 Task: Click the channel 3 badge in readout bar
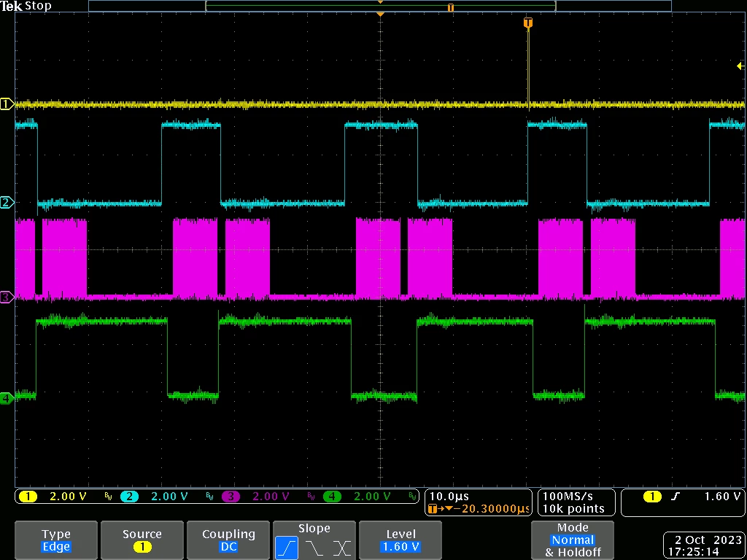(231, 497)
